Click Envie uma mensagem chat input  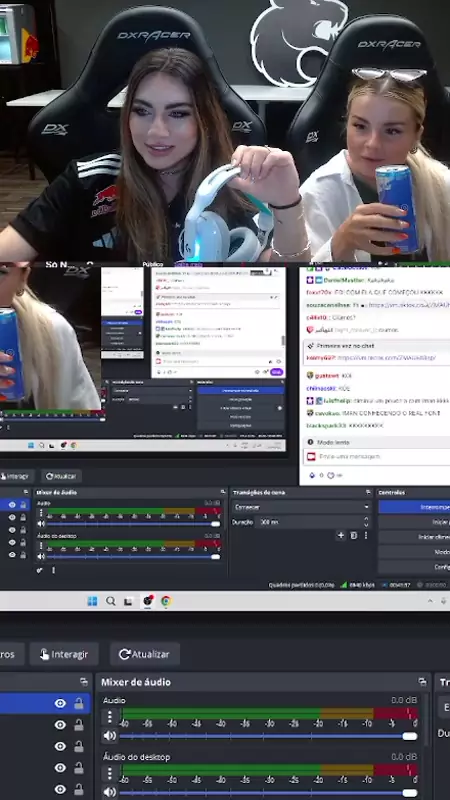[x=378, y=457]
